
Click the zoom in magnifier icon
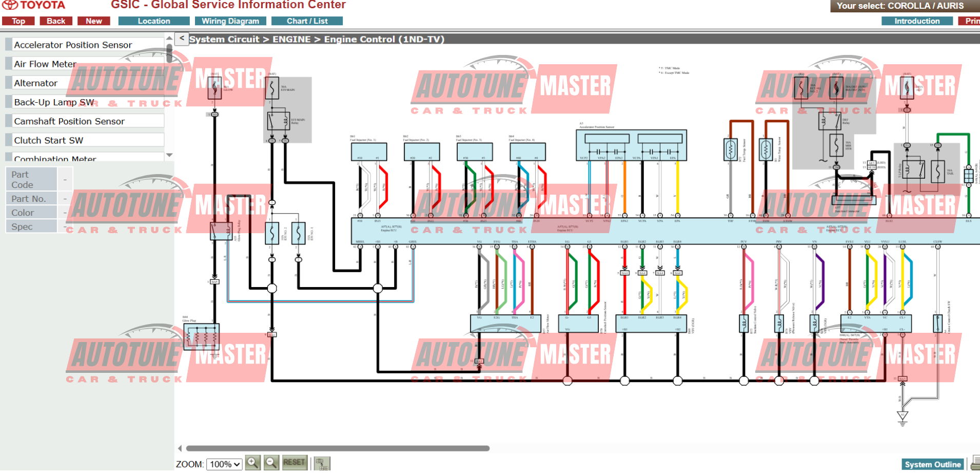[x=252, y=463]
